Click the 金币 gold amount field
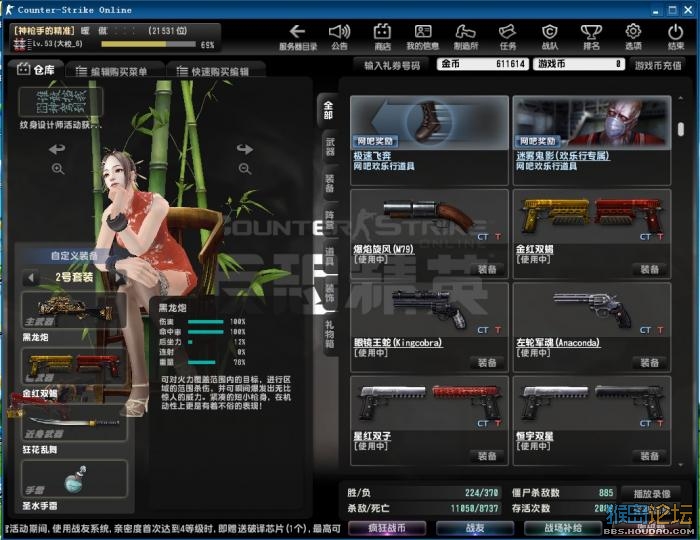This screenshot has width=700, height=540. click(x=483, y=64)
